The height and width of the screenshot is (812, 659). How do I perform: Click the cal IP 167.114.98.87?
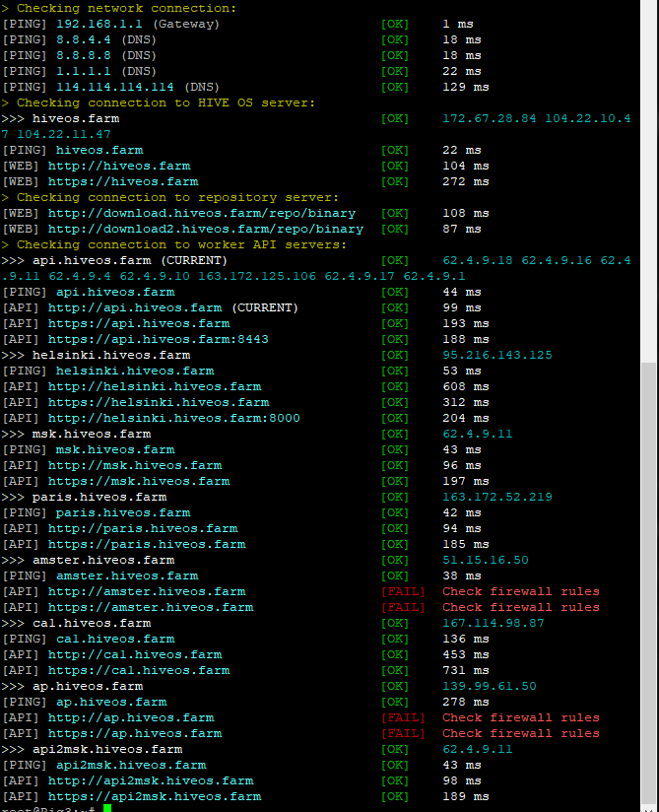pos(494,624)
